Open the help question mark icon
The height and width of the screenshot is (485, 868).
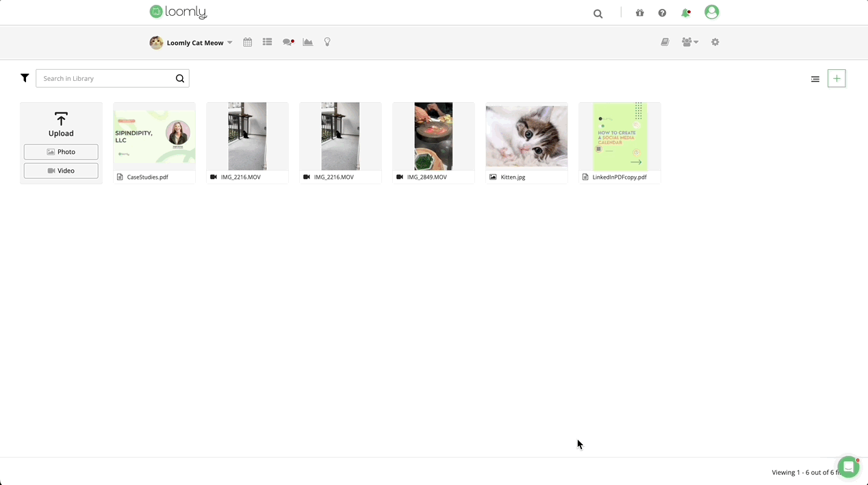[662, 12]
